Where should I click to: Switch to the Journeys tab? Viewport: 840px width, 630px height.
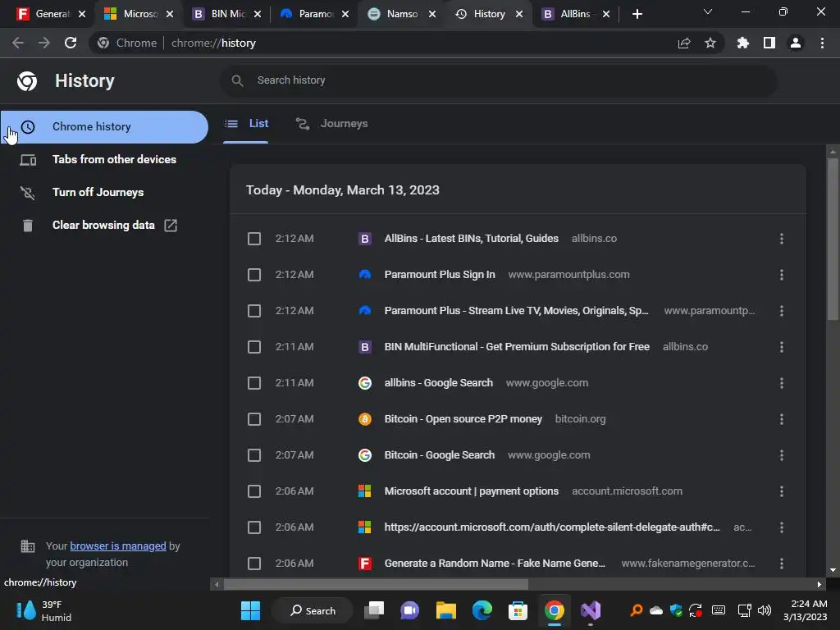331,124
